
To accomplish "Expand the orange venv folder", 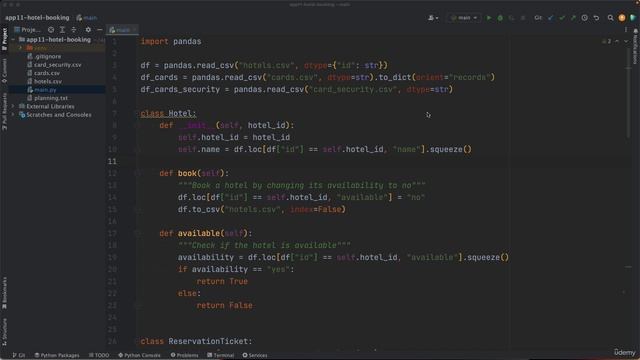I will (21, 48).
